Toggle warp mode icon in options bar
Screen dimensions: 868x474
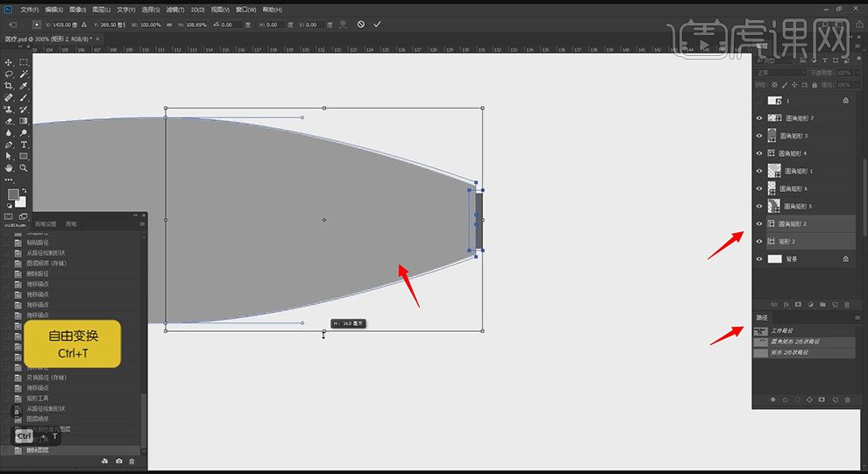coord(343,25)
